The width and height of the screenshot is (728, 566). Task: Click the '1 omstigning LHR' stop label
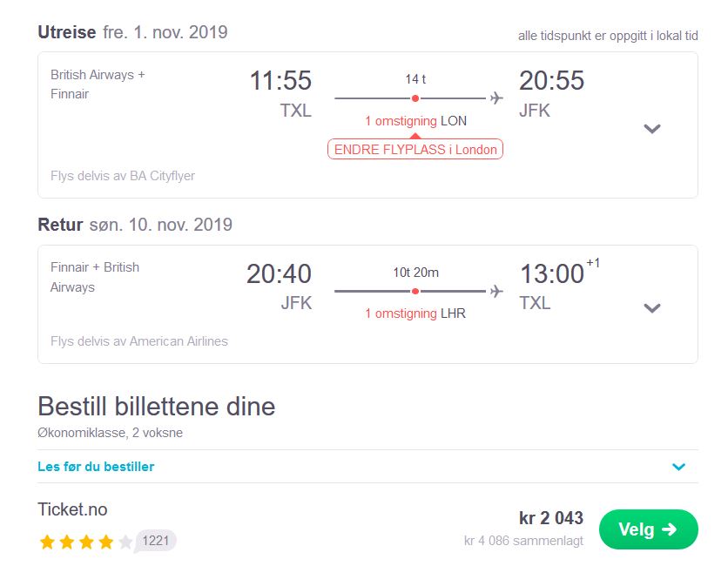pyautogui.click(x=415, y=313)
